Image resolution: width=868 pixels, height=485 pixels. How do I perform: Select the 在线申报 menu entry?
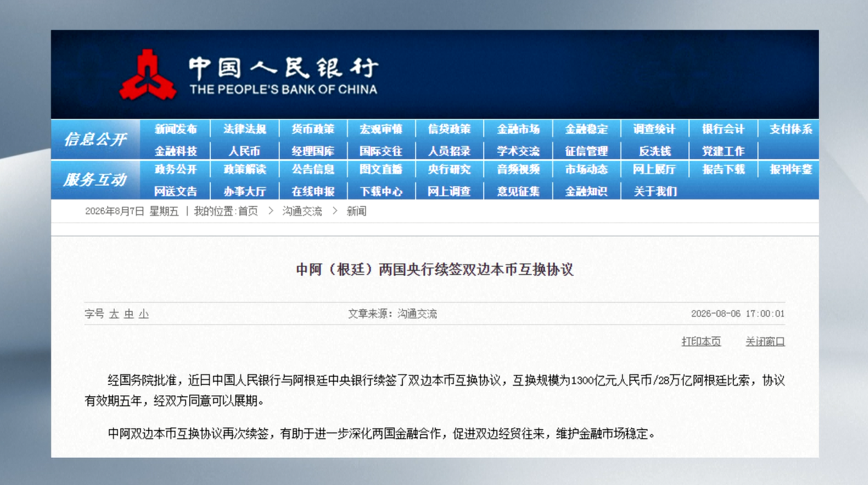pos(313,191)
